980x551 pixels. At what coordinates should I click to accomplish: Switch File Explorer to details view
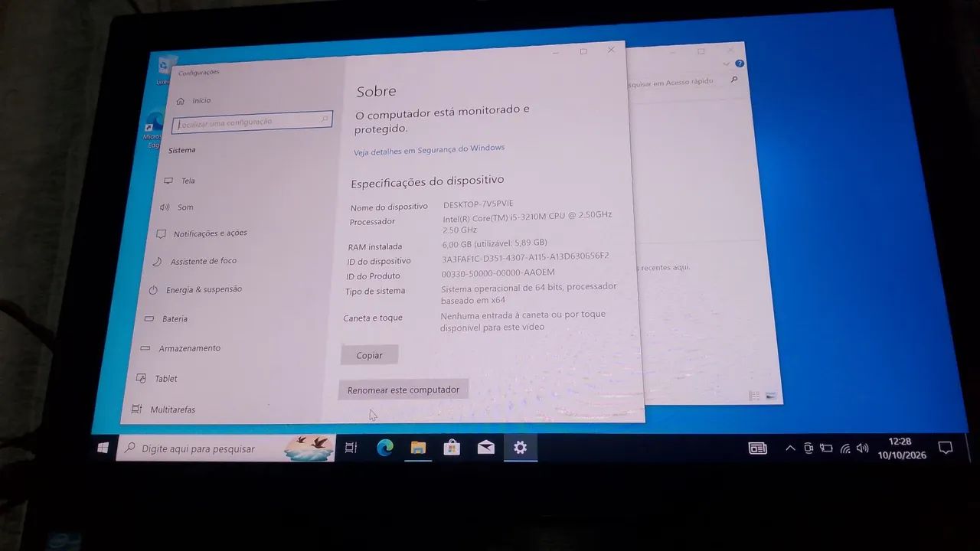[x=754, y=396]
